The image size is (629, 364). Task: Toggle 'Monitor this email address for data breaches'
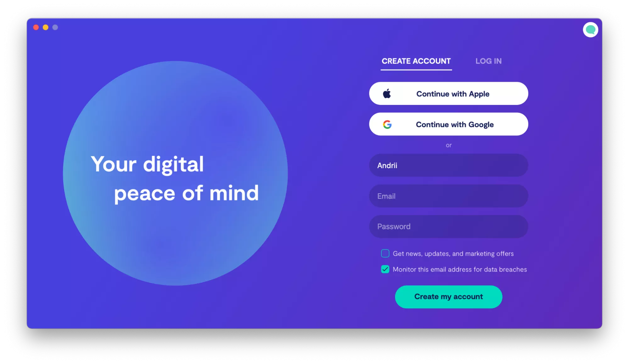point(385,269)
